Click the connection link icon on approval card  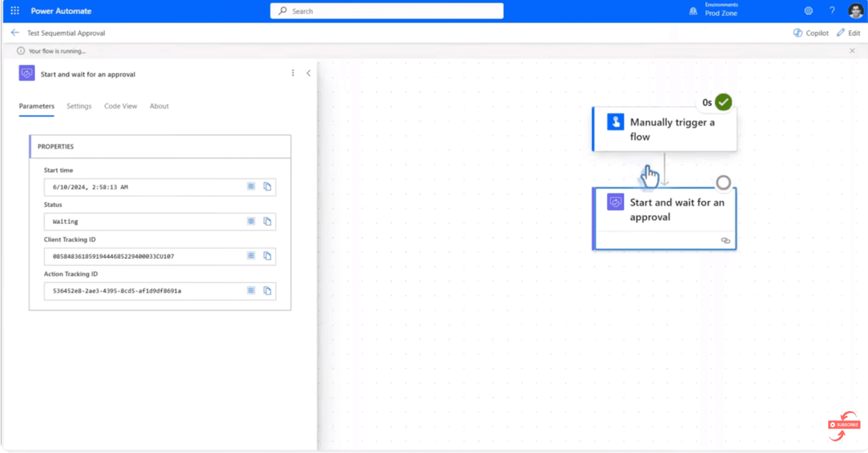(725, 240)
